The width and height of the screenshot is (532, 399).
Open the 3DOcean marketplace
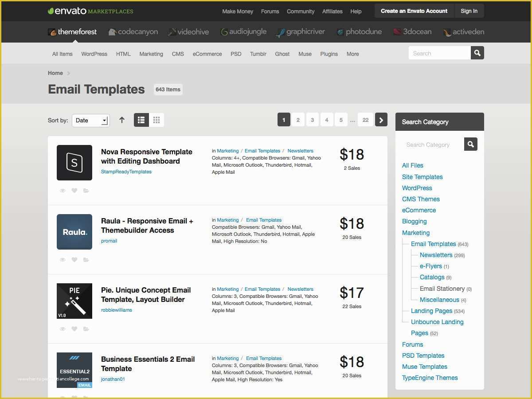tap(412, 32)
